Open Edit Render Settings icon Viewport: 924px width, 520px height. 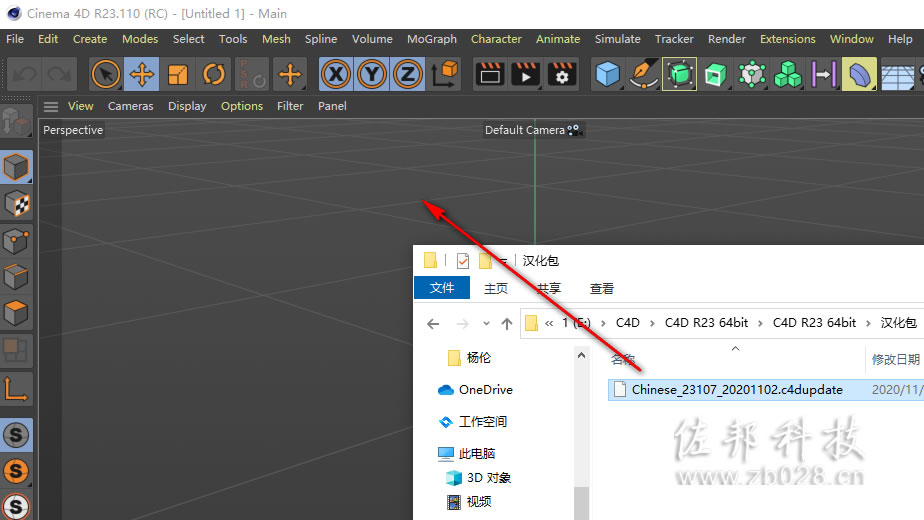coord(562,74)
